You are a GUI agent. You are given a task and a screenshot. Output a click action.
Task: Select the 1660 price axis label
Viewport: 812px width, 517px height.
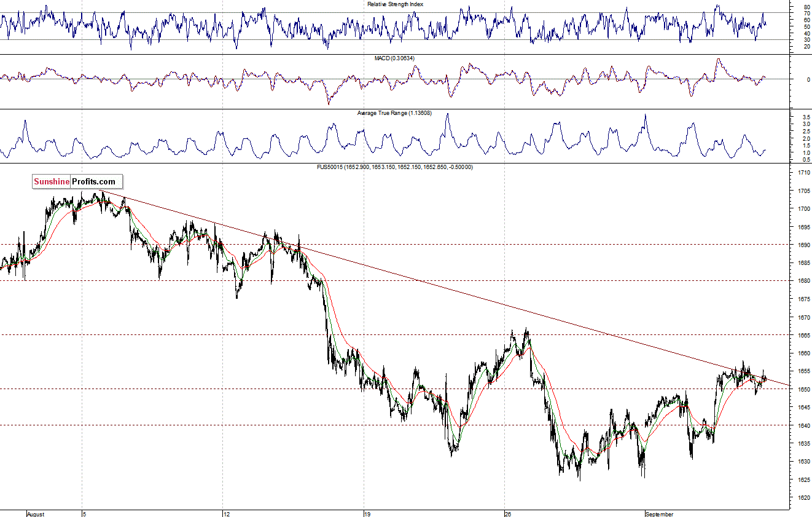(x=803, y=353)
